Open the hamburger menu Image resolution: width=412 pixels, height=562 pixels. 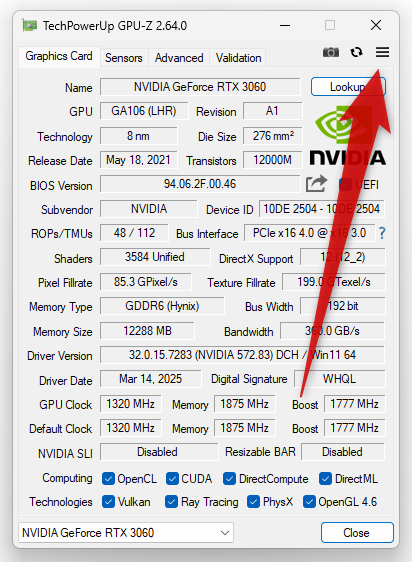click(382, 52)
